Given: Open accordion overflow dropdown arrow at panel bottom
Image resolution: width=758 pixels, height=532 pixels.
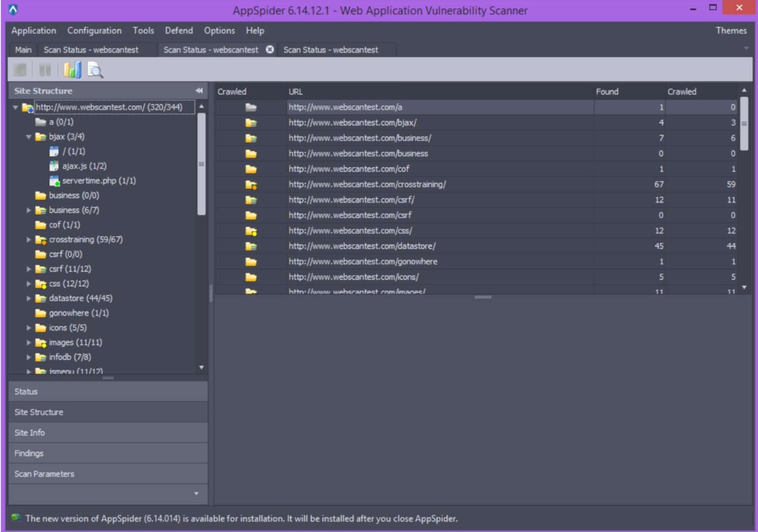Looking at the screenshot, I should pyautogui.click(x=196, y=494).
